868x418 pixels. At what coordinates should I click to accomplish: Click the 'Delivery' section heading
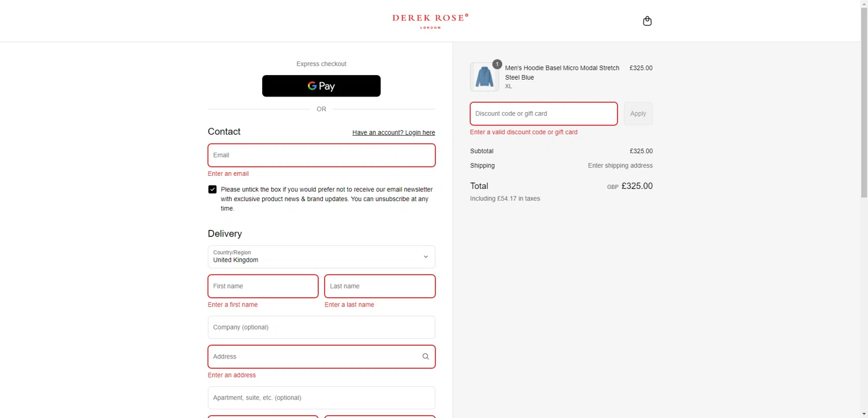click(x=225, y=234)
